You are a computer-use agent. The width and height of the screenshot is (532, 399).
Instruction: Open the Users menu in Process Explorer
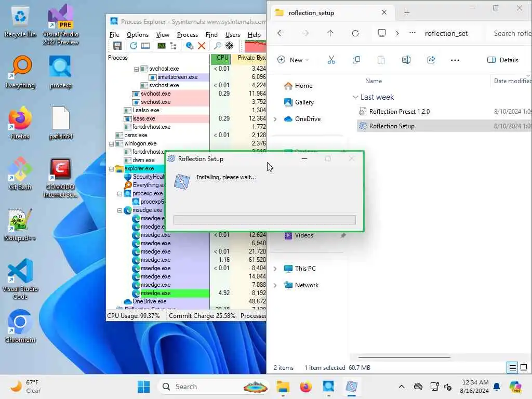(232, 35)
